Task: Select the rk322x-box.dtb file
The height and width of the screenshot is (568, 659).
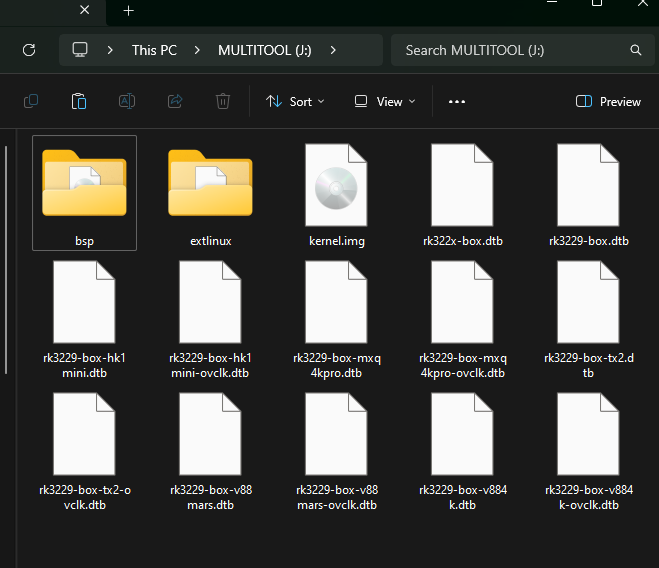Action: (x=462, y=193)
